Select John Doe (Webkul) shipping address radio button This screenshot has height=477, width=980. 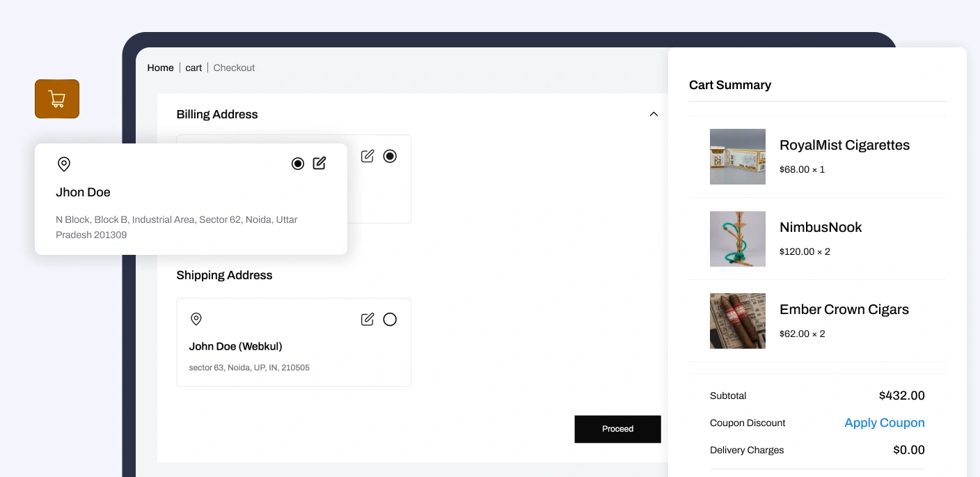[390, 320]
